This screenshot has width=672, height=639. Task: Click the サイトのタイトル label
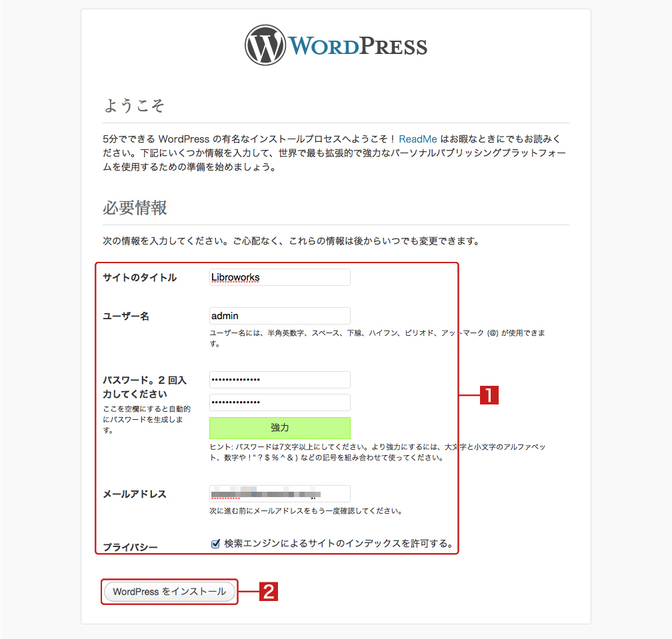point(140,278)
